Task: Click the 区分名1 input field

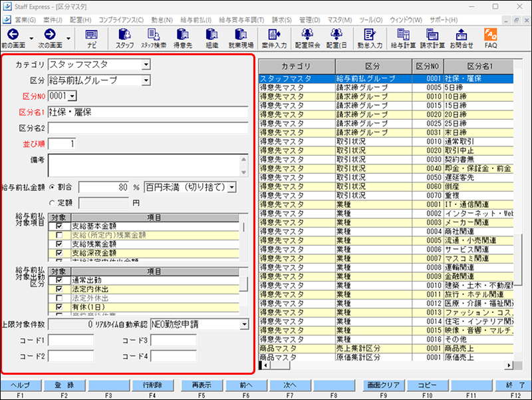Action: click(148, 112)
